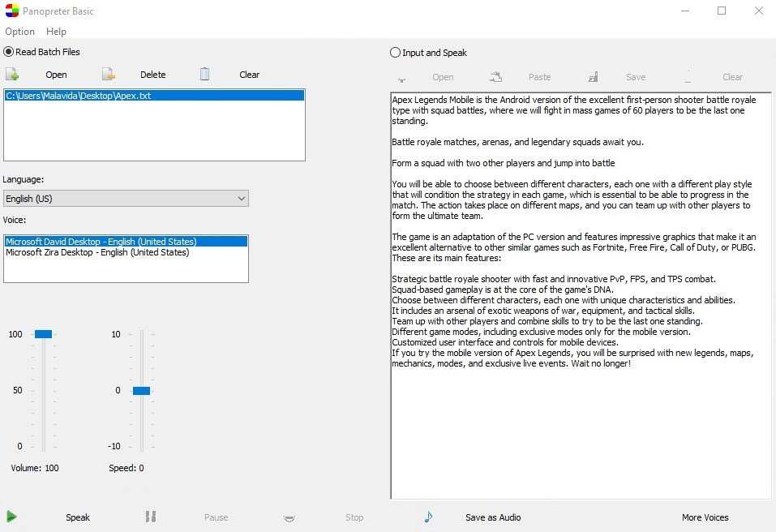
Task: Click Save as Audio label
Action: tap(493, 517)
